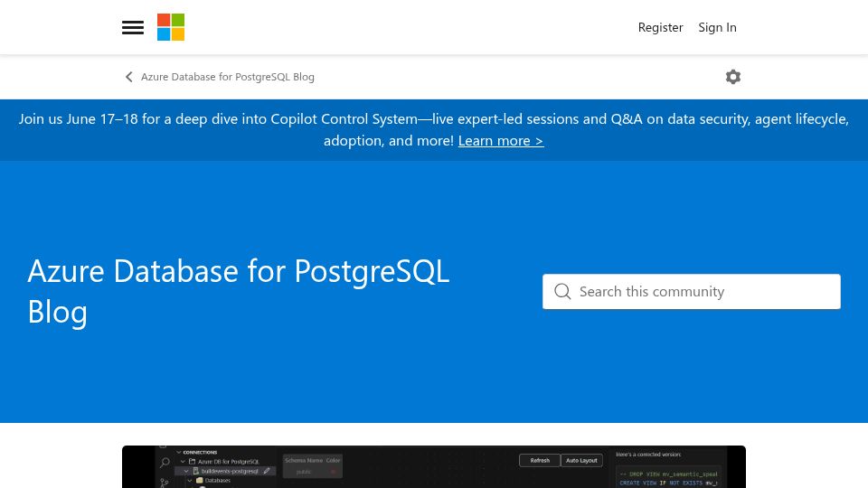The image size is (868, 488).
Task: Follow the Learn more link in banner
Action: [x=501, y=141]
